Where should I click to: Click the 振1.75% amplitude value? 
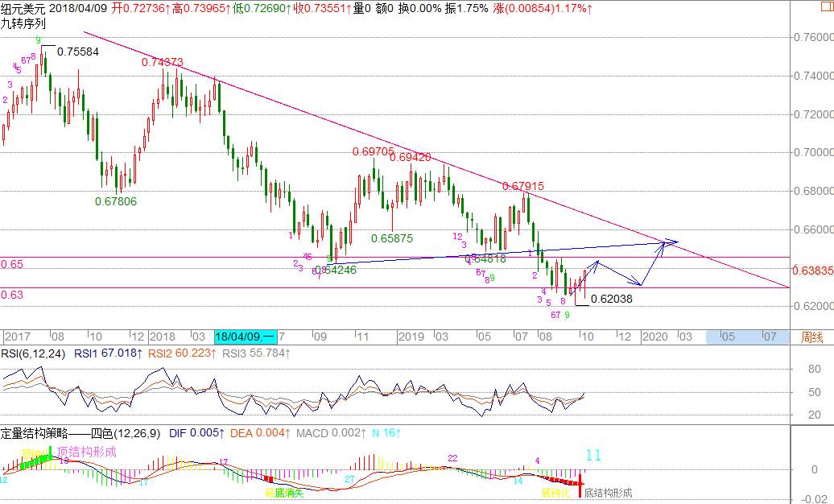(x=466, y=9)
